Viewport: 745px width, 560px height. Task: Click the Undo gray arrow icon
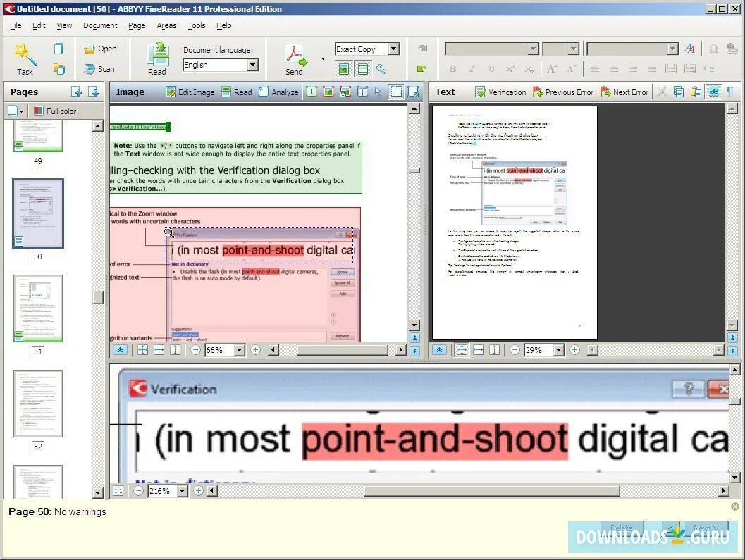point(422,49)
